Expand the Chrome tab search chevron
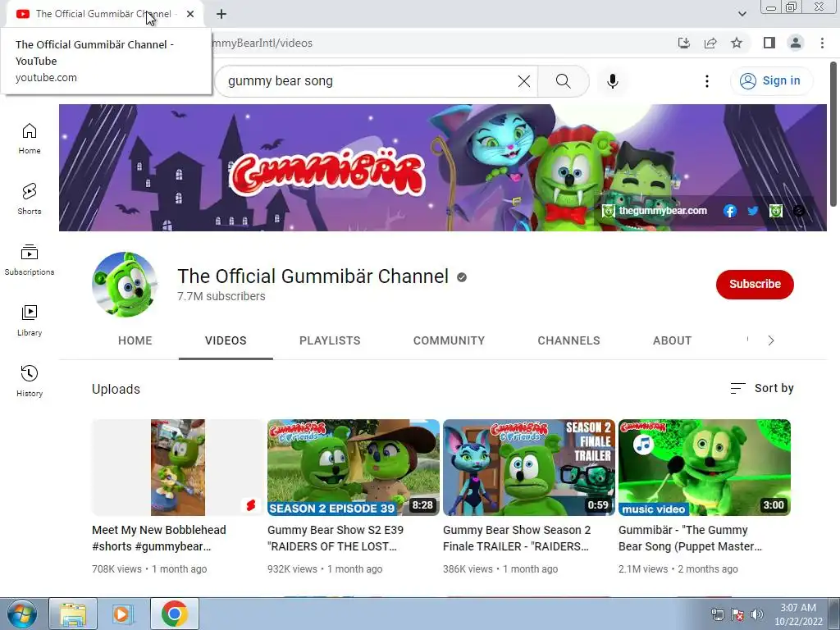Image resolution: width=840 pixels, height=630 pixels. point(742,14)
